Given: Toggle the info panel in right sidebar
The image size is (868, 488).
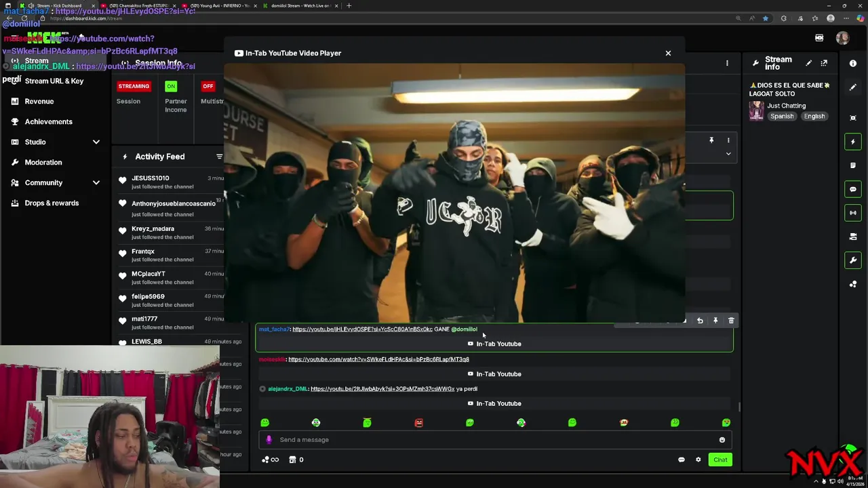Looking at the screenshot, I should tap(853, 63).
